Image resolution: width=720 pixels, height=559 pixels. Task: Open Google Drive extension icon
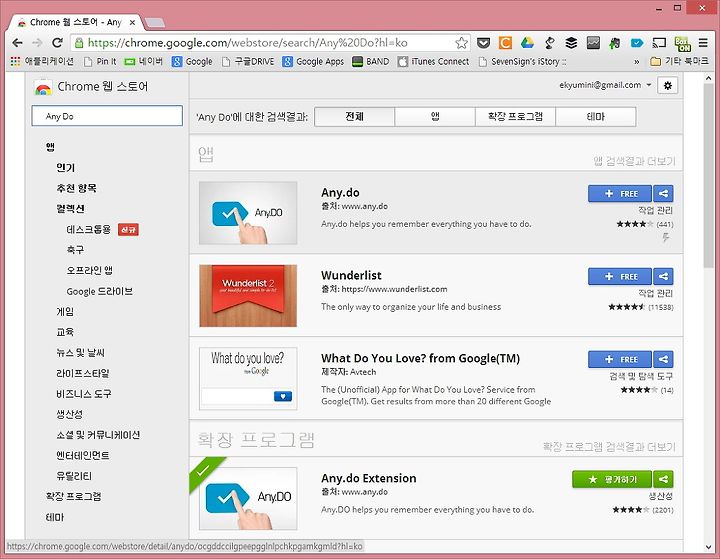pos(527,43)
